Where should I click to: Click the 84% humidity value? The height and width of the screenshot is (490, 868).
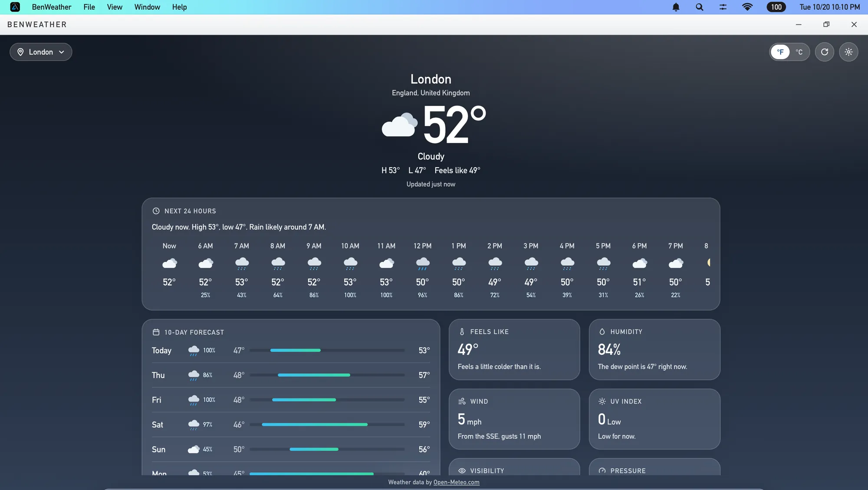point(609,350)
